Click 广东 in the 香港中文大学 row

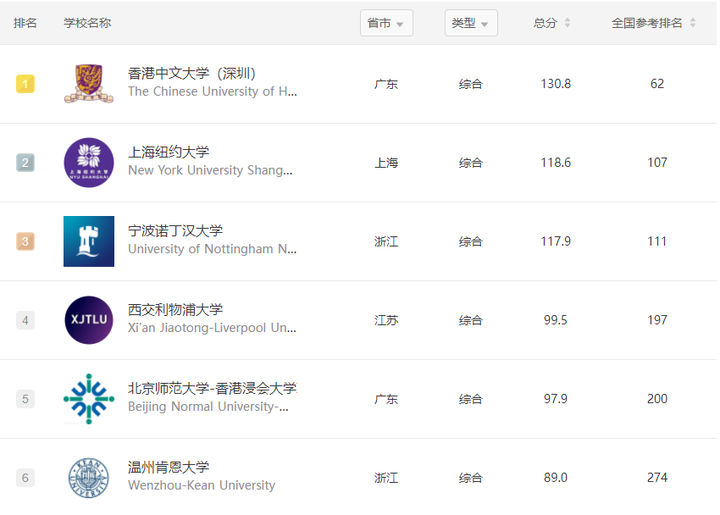pos(386,84)
